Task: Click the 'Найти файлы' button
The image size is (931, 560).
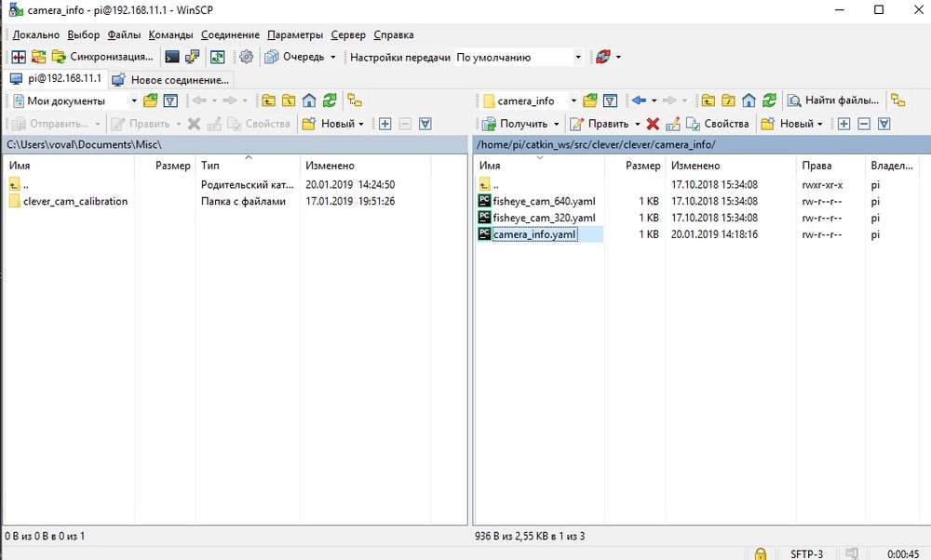Action: tap(832, 100)
